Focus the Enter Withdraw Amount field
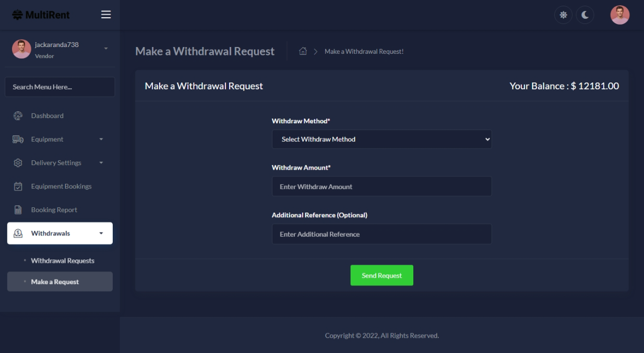The image size is (644, 353). pos(381,186)
